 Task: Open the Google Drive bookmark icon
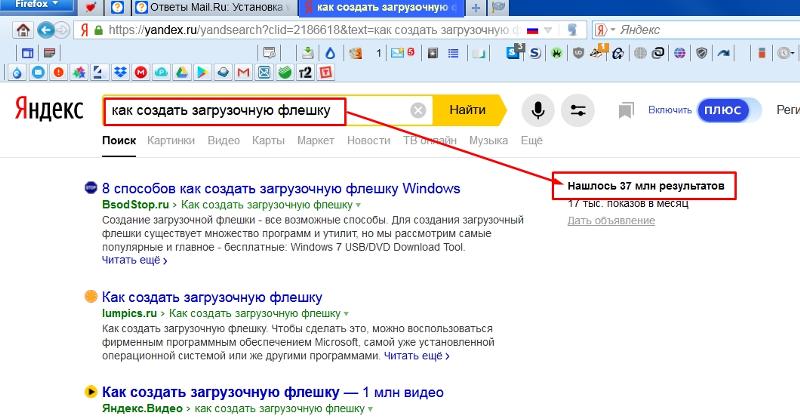182,72
